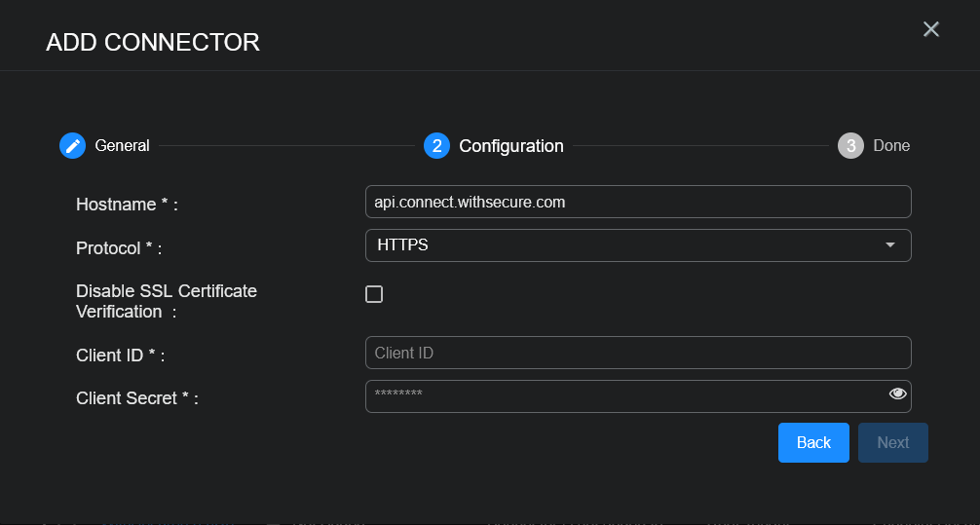Click the pencil icon for General step
Screen dimensions: 980x525
(72, 145)
